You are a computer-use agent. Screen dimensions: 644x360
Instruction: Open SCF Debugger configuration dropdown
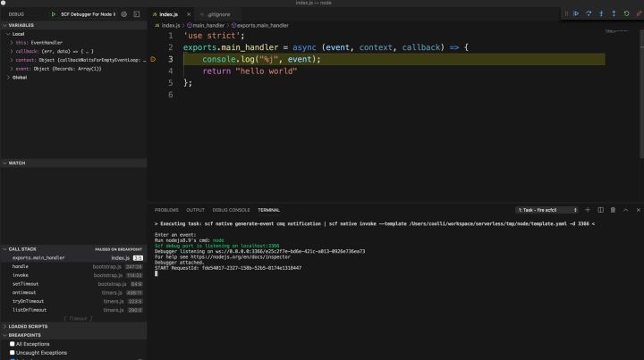[x=88, y=14]
